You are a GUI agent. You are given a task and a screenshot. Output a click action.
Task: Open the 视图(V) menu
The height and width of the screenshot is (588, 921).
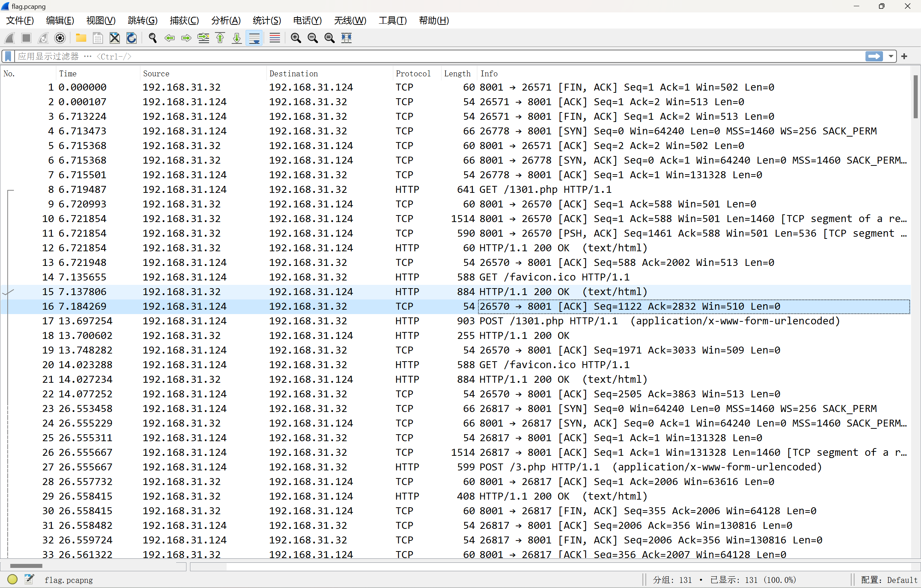pos(101,20)
